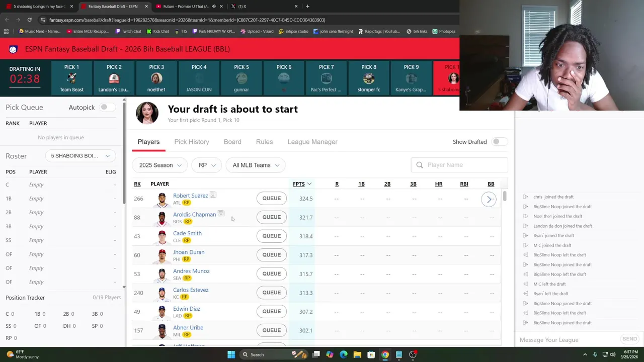The width and height of the screenshot is (644, 362).
Task: Reload the page with the refresh icon
Action: tap(29, 20)
